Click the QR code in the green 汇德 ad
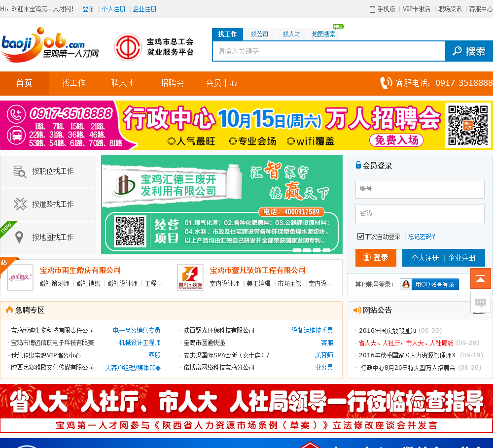The width and height of the screenshot is (493, 448). pos(130,231)
